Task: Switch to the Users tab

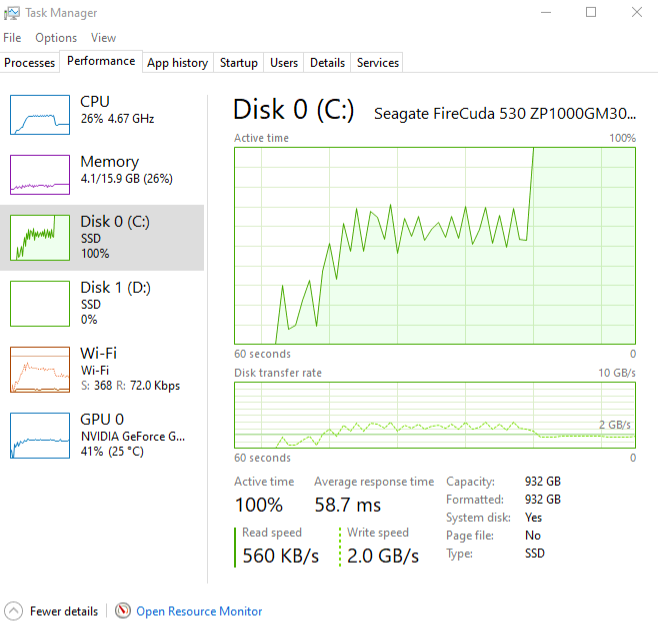Action: pyautogui.click(x=284, y=63)
